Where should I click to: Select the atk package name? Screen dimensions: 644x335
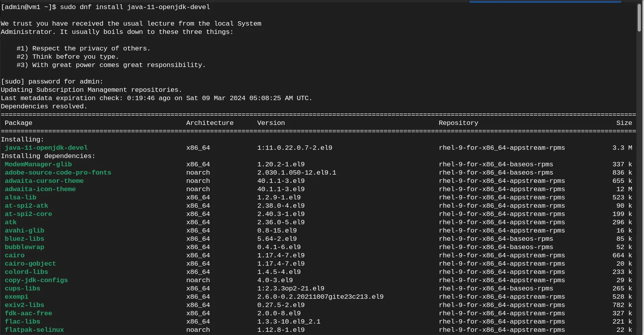tap(11, 222)
